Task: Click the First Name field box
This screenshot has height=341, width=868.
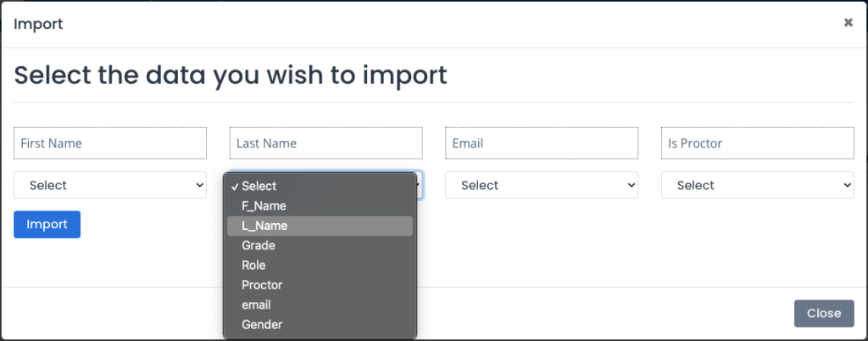Action: pyautogui.click(x=110, y=143)
